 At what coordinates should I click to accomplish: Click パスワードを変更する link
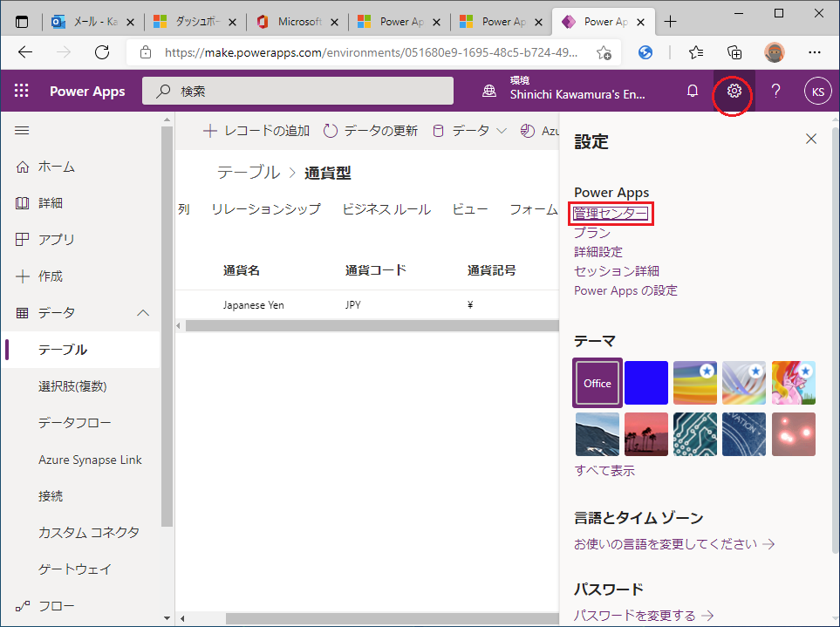tap(644, 616)
